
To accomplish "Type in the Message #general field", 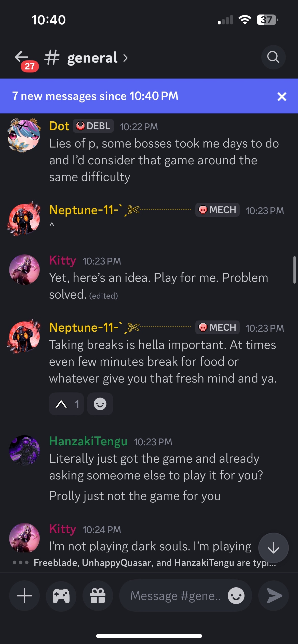I will pos(176,596).
